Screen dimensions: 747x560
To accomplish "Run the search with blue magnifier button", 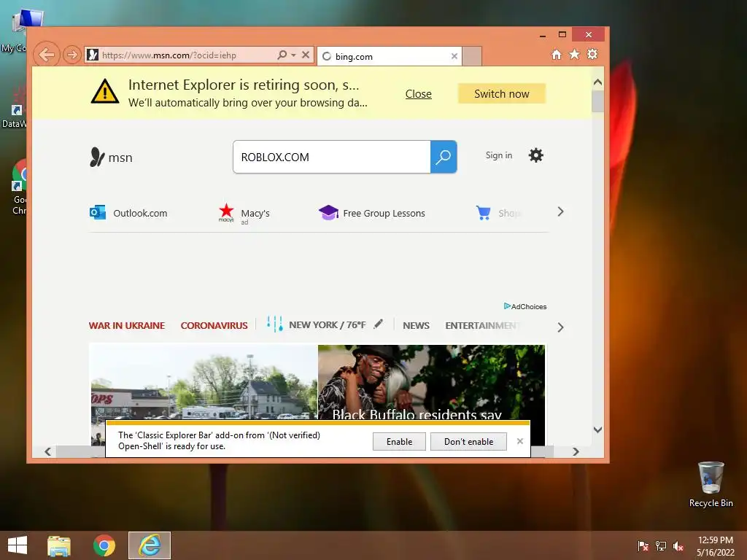I will tap(444, 157).
